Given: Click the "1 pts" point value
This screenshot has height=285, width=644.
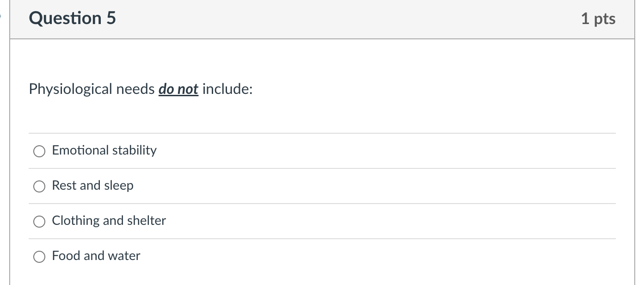Looking at the screenshot, I should [x=598, y=19].
